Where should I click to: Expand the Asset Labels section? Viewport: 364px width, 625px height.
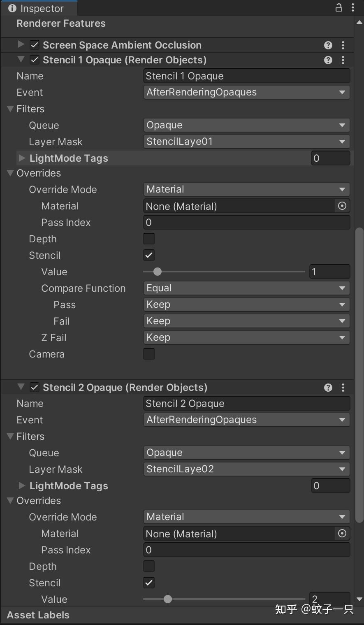click(37, 615)
